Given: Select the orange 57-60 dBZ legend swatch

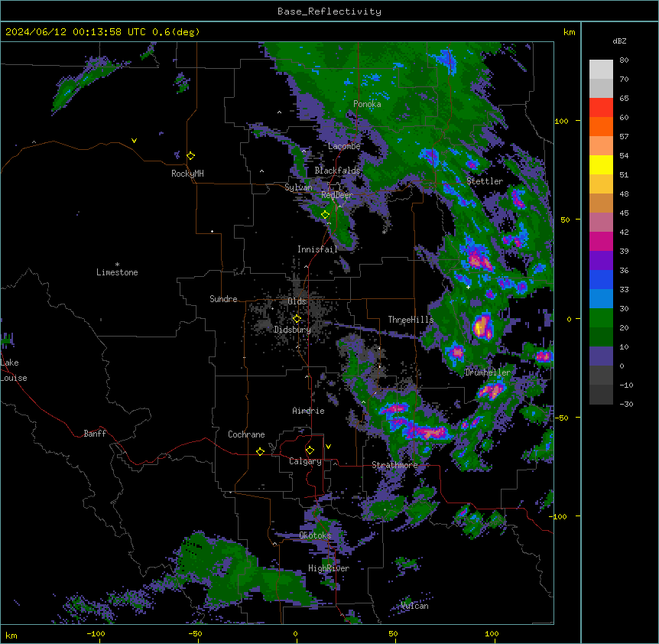Looking at the screenshot, I should (601, 126).
